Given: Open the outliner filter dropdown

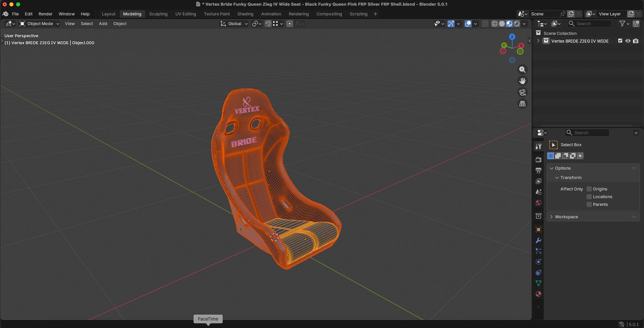Looking at the screenshot, I should pyautogui.click(x=624, y=23).
